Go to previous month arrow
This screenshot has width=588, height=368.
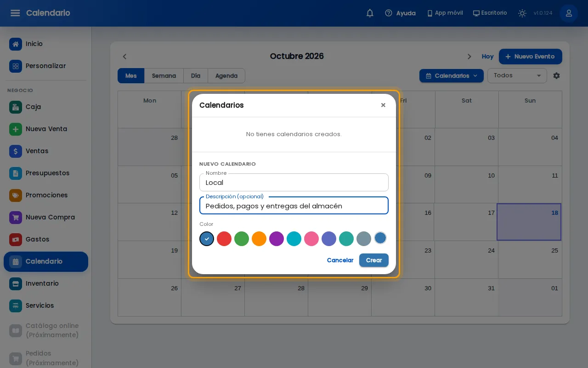tap(124, 57)
